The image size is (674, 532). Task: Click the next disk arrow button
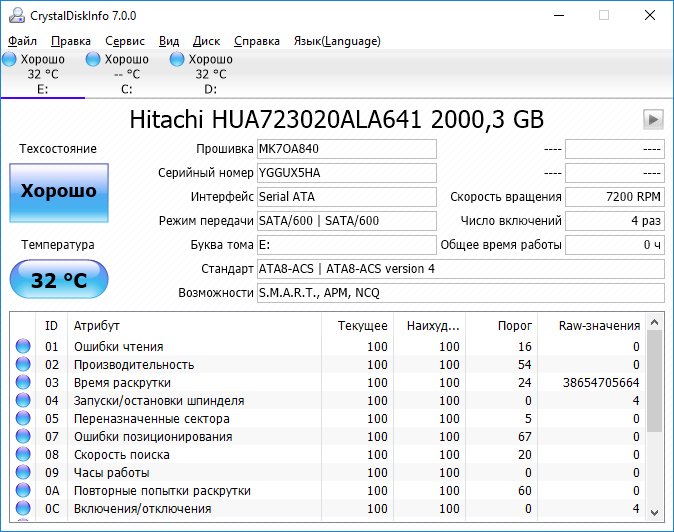click(653, 119)
